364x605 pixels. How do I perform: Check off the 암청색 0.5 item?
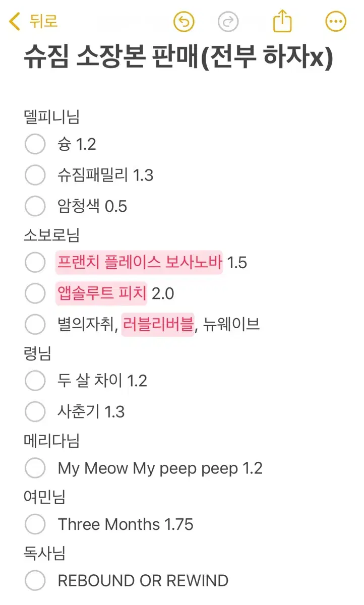35,206
